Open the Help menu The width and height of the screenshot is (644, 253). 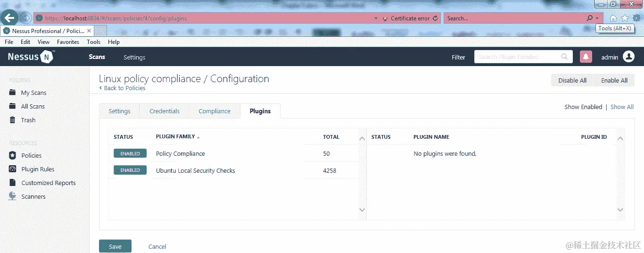point(114,42)
